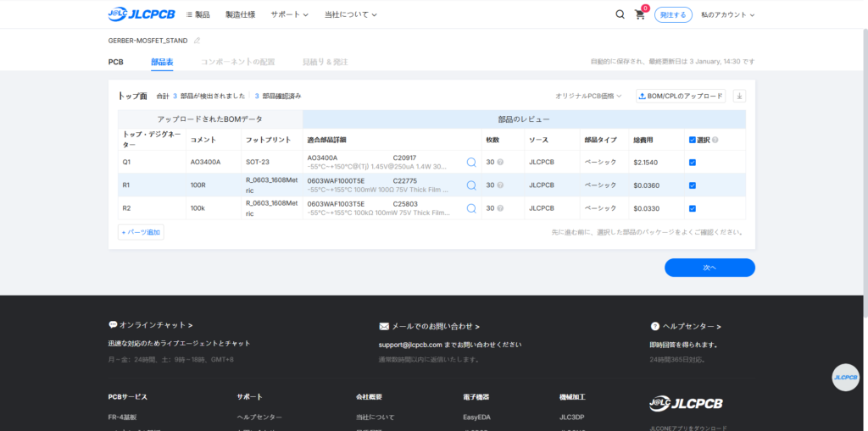Click the BOM download arrow icon

[x=739, y=97]
